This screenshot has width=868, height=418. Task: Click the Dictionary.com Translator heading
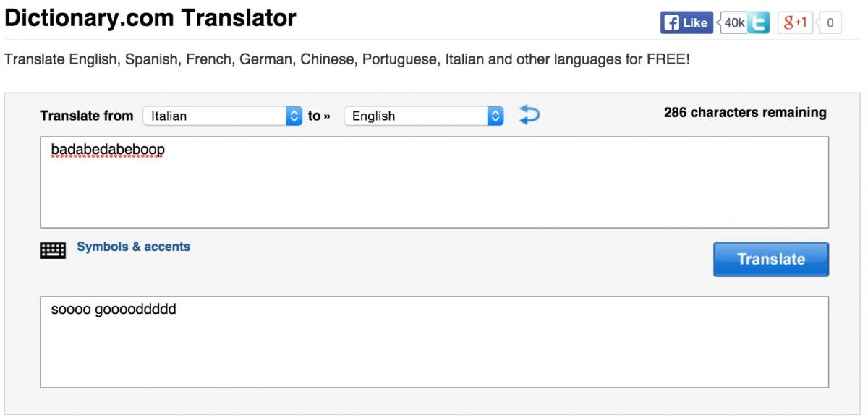pyautogui.click(x=150, y=18)
